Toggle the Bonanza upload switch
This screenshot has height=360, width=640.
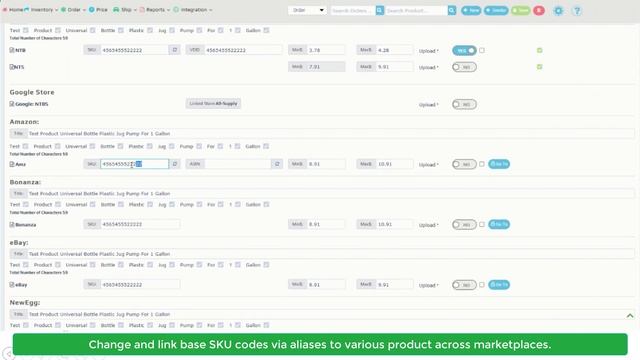464,224
